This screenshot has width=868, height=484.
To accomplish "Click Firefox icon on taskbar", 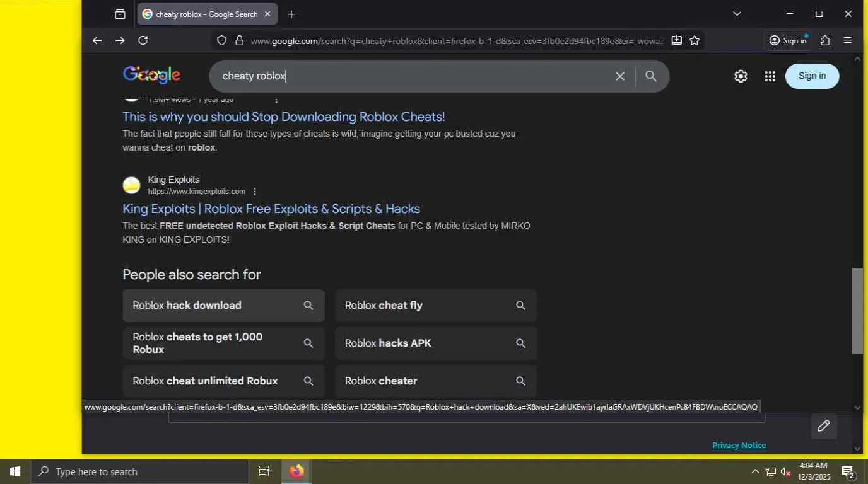I will (296, 471).
